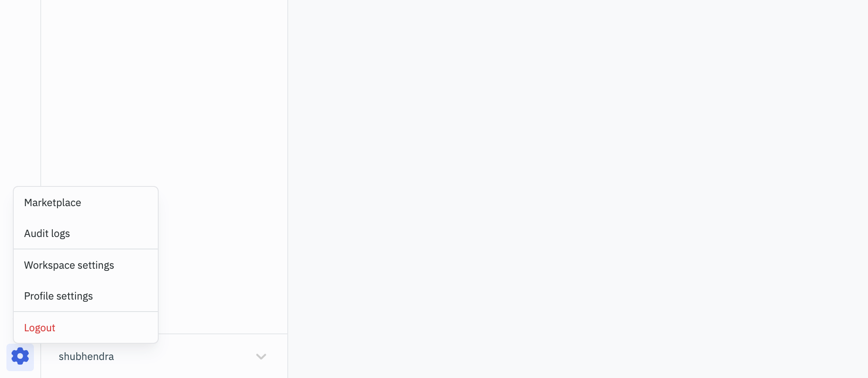Viewport: 868px width, 378px height.
Task: Open Marketplace from the settings menu
Action: [53, 203]
